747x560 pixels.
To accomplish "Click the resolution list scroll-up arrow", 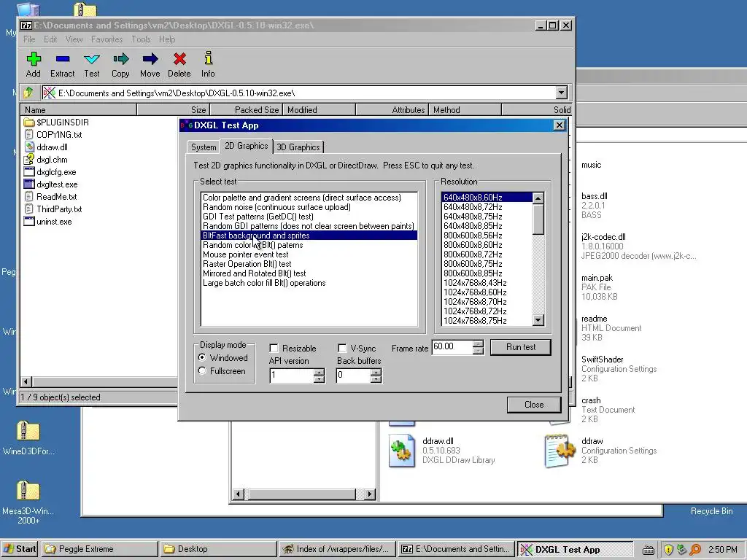I will (538, 198).
